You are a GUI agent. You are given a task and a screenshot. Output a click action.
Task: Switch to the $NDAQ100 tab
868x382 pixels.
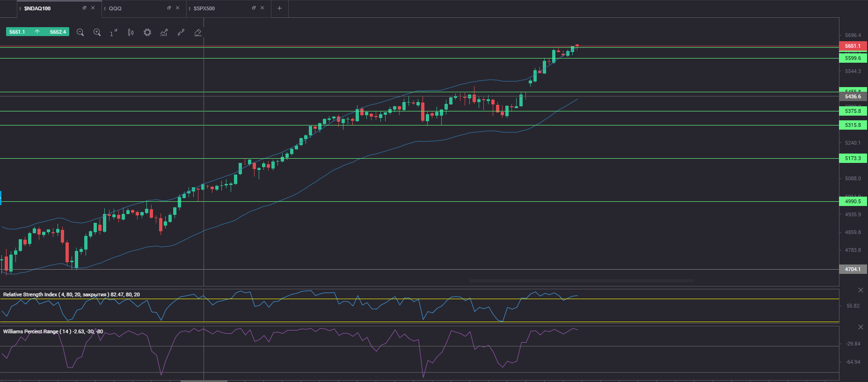point(37,8)
